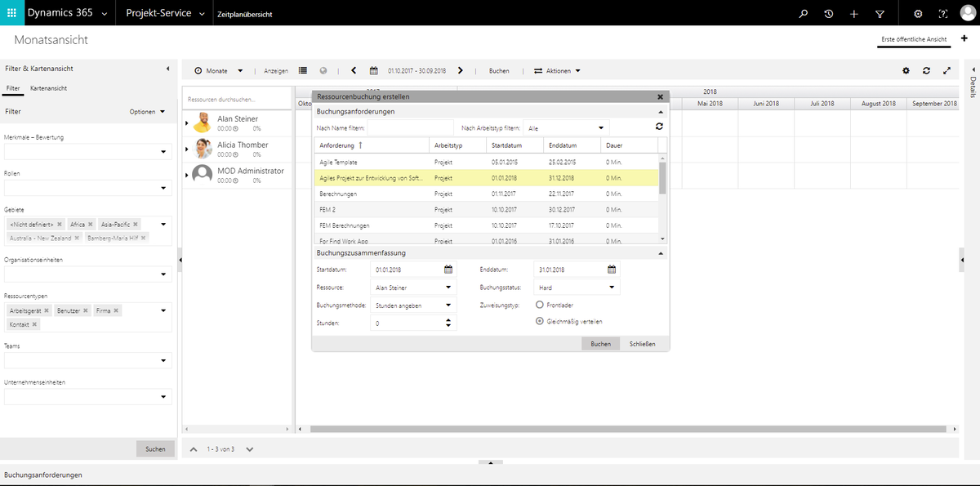Click the Suchen filter button

[155, 448]
